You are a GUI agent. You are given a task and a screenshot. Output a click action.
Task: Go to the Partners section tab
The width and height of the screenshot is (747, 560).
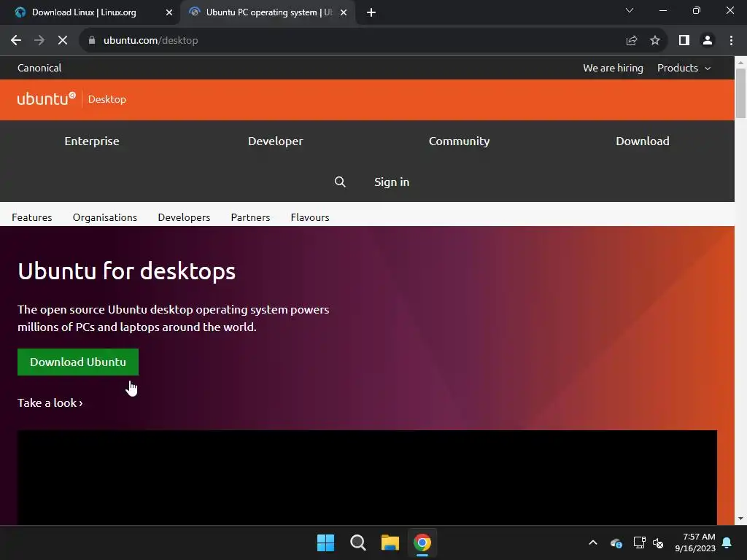[x=251, y=217]
